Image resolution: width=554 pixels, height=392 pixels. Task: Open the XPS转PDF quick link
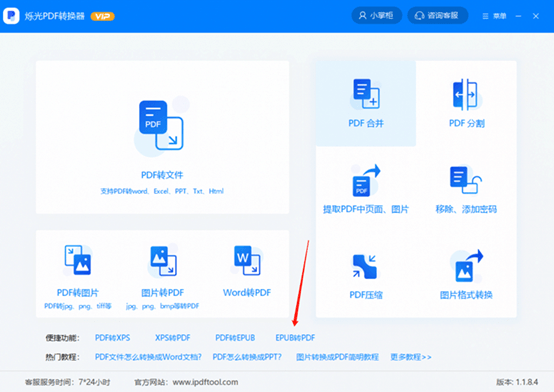tap(172, 338)
